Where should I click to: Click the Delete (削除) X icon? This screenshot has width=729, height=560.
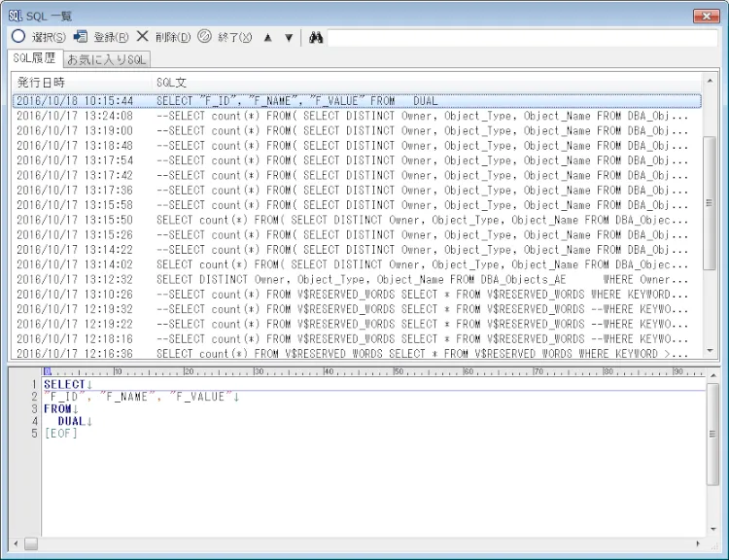[142, 36]
